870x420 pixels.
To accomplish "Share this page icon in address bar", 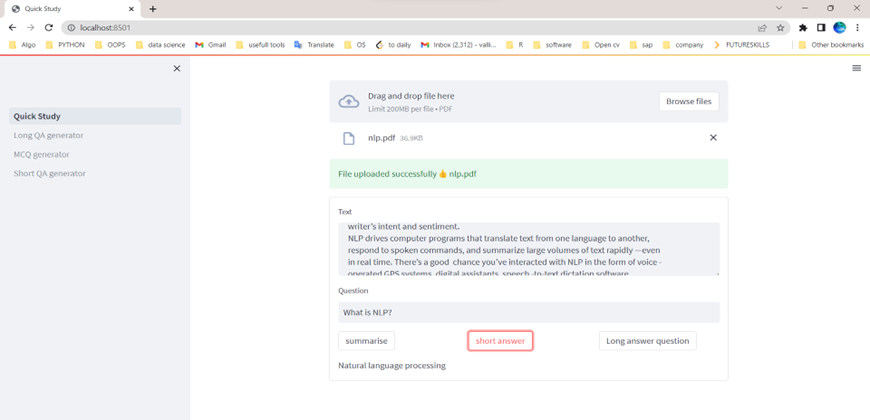I will 762,27.
